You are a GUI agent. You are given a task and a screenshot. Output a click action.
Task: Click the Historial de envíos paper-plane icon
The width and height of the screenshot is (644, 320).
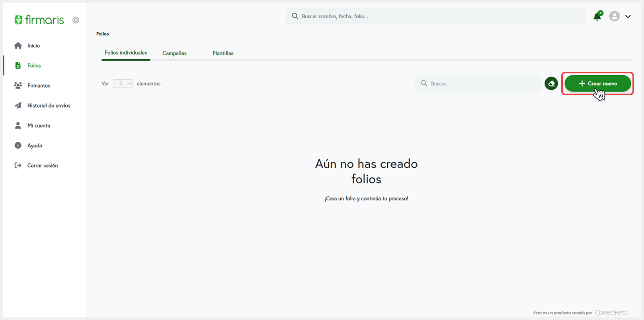click(18, 106)
